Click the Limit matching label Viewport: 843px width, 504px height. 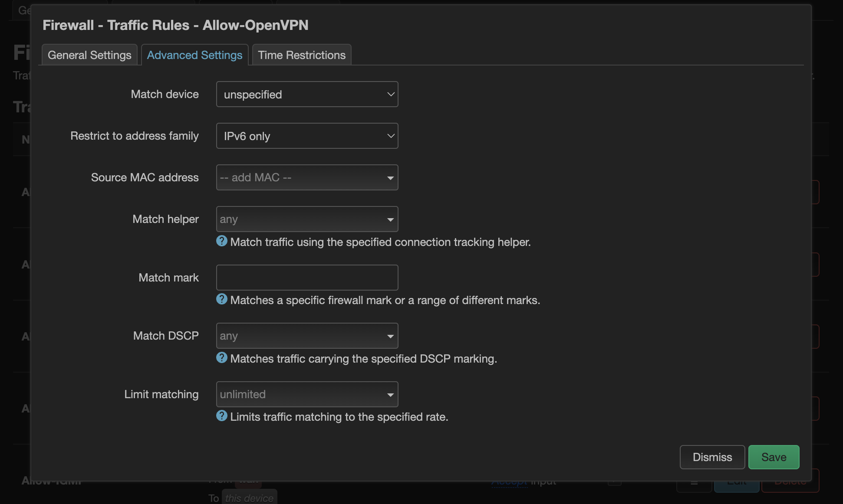tap(161, 394)
